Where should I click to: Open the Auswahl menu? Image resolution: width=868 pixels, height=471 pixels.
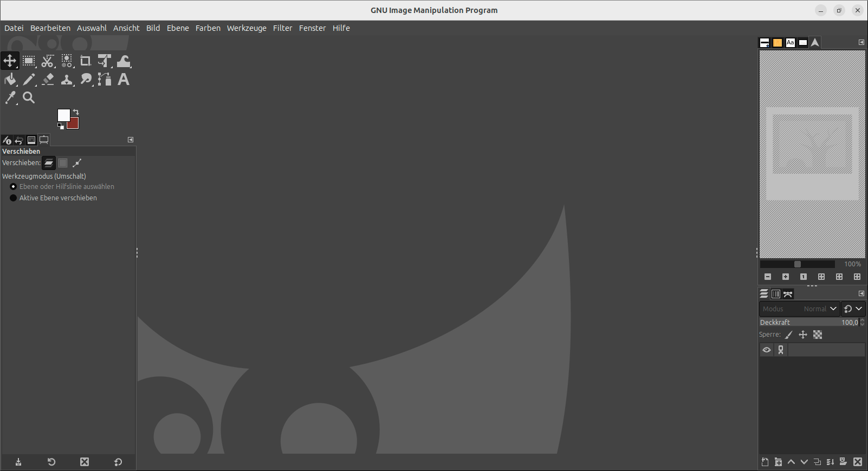(x=92, y=28)
